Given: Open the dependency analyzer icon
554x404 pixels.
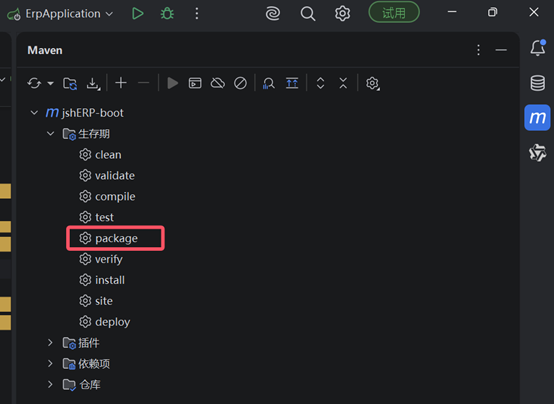Looking at the screenshot, I should point(269,83).
